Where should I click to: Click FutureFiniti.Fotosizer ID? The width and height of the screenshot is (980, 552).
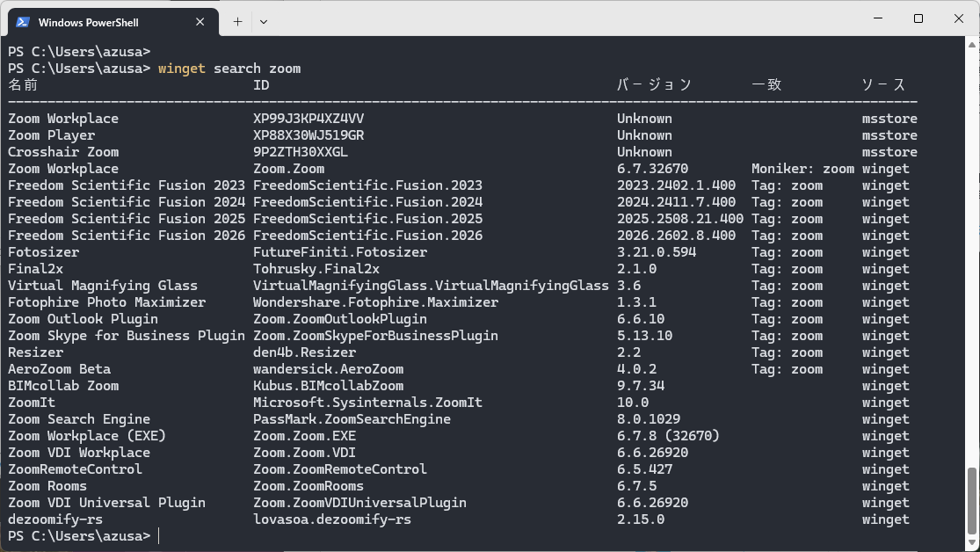click(340, 252)
